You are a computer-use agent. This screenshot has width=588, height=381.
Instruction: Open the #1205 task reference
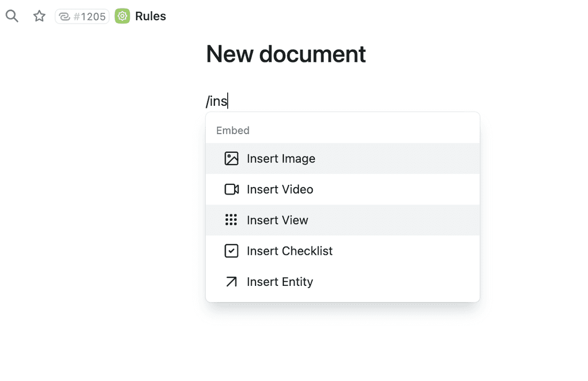coord(82,16)
